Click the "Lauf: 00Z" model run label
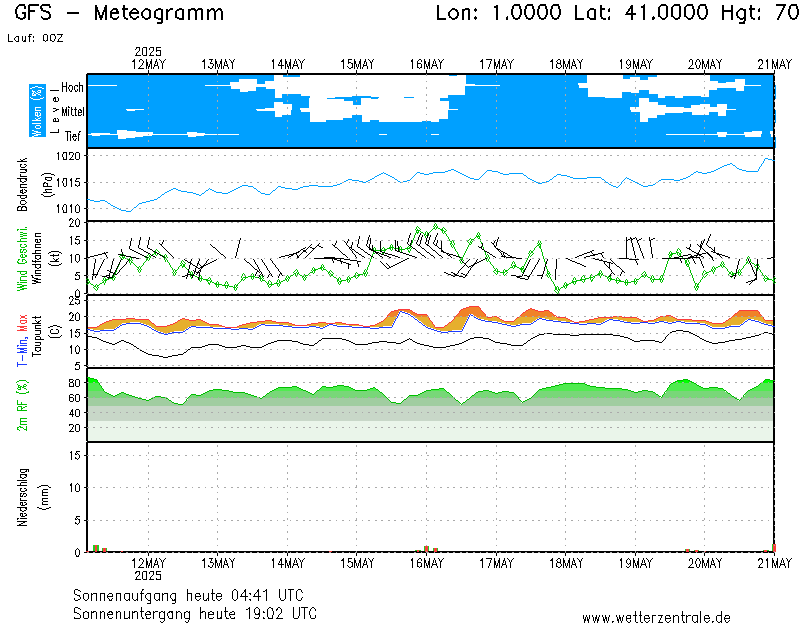This screenshot has height=625, width=800. click(35, 38)
